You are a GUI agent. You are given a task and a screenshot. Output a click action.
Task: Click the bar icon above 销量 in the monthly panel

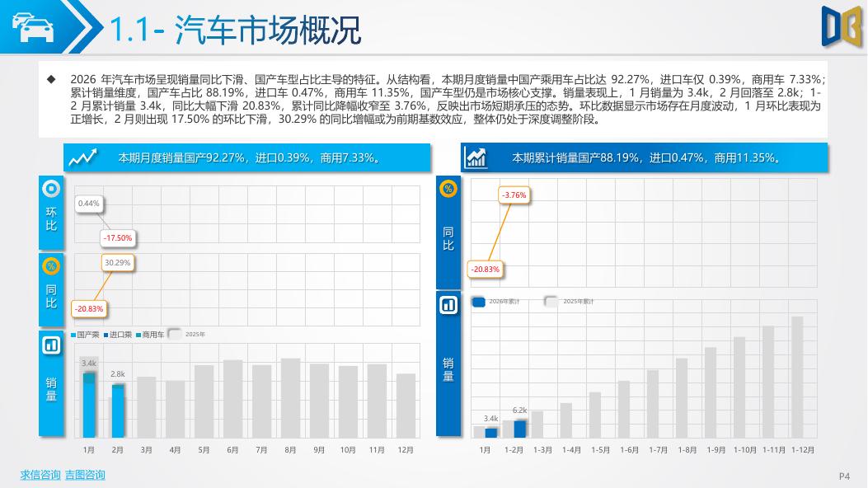(51, 345)
